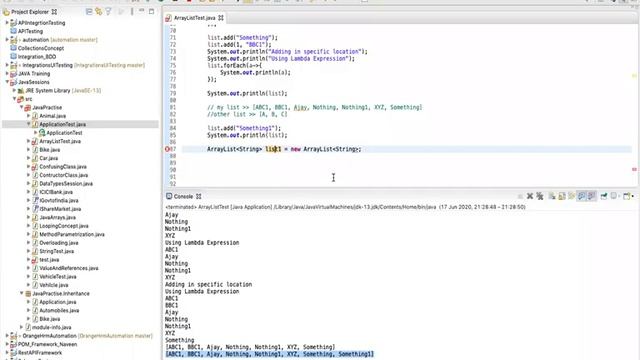Display selected console monitor icon
The height and width of the screenshot is (360, 640).
point(613,196)
